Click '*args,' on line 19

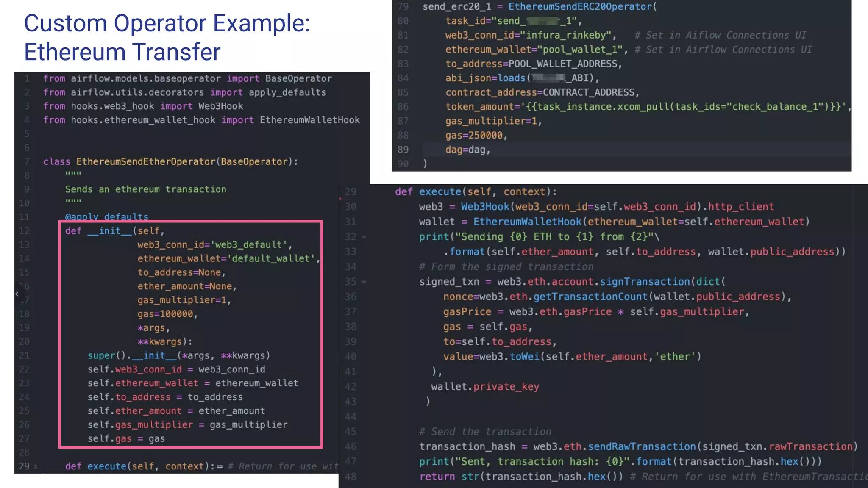tap(153, 328)
